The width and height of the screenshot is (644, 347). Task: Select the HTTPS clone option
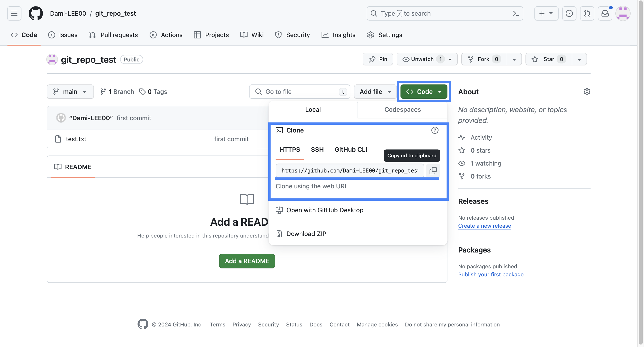click(290, 149)
